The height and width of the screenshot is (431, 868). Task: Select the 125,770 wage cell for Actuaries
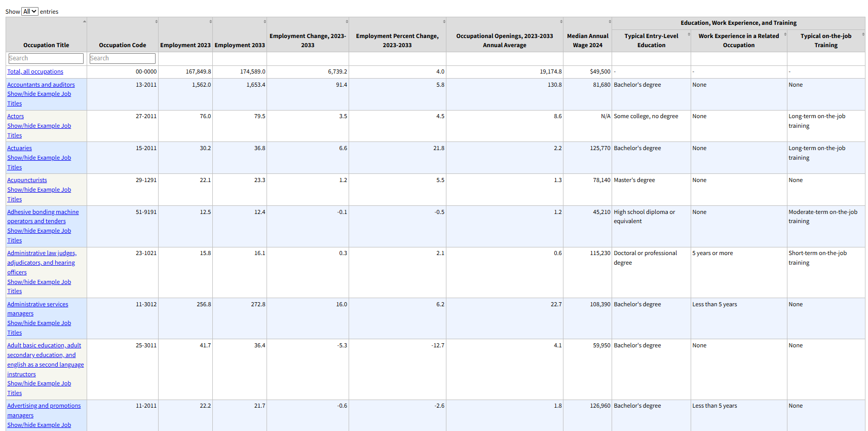click(588, 158)
